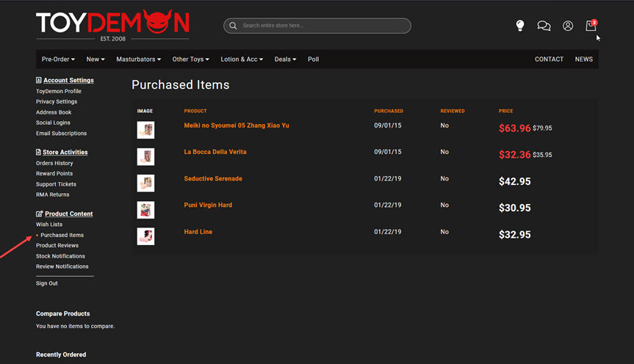Click the search magnifier icon
The width and height of the screenshot is (634, 364).
tap(233, 26)
